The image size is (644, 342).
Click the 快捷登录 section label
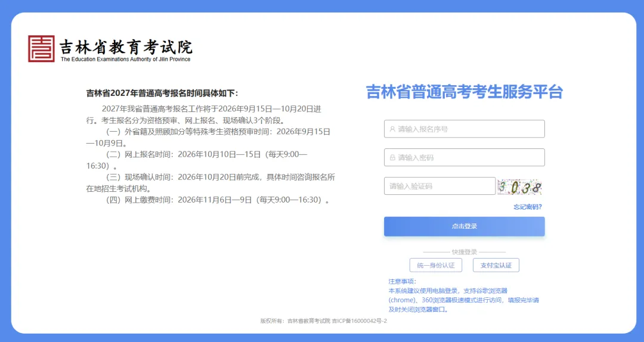coord(464,251)
